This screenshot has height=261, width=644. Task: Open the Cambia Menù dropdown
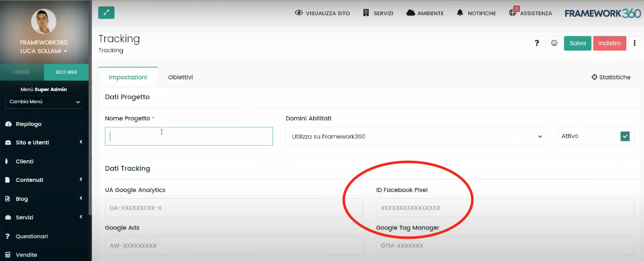[x=44, y=102]
